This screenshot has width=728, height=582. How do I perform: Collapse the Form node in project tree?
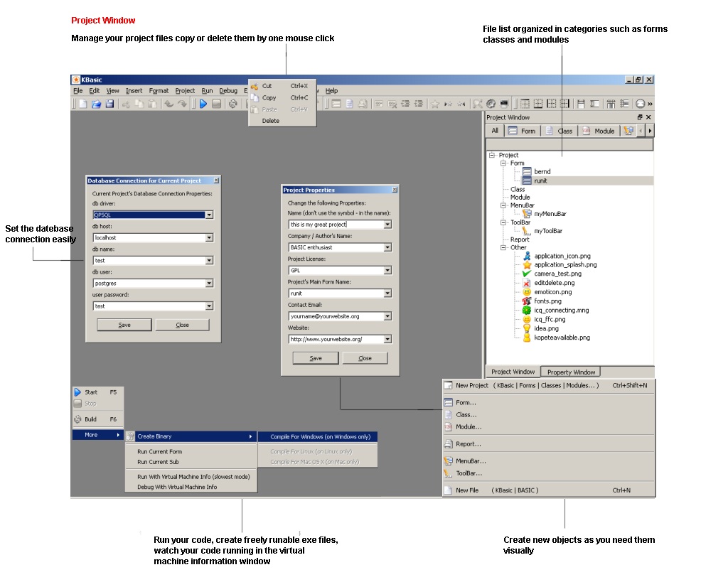tap(503, 163)
